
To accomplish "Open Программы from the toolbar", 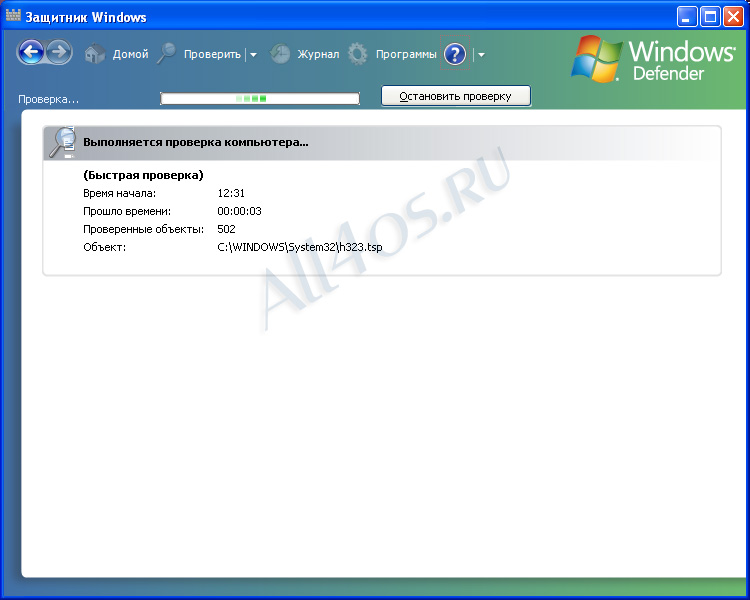I will coord(406,55).
